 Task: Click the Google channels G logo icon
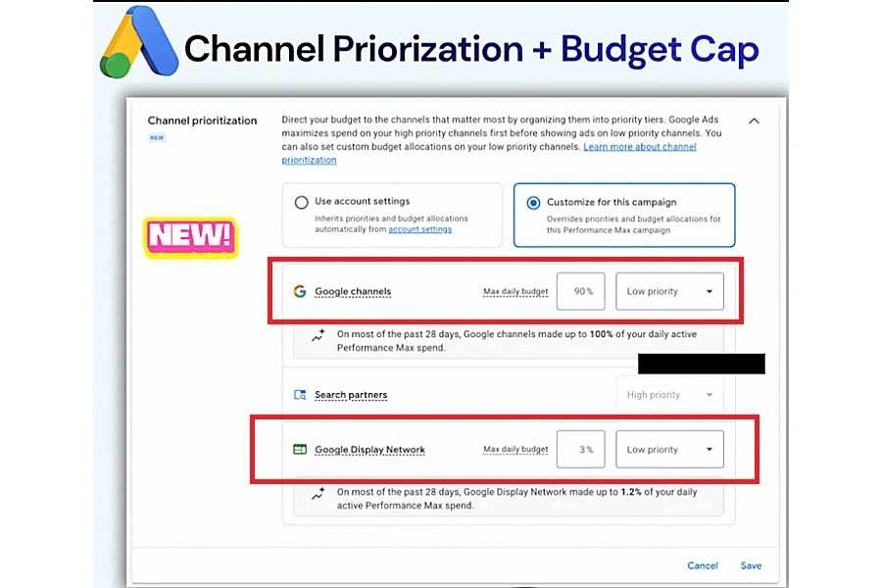point(300,291)
